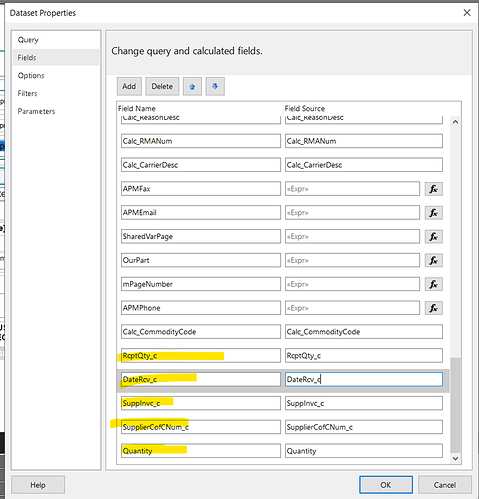
Task: Open expression editor for APMFax
Action: pos(434,189)
